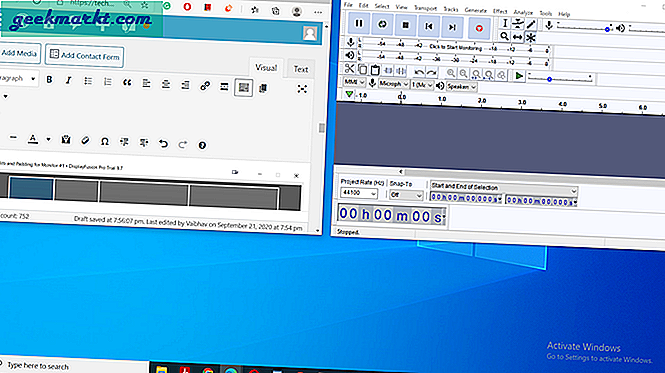Open the Microphone recording device dropdown
665x373 pixels.
tap(394, 84)
